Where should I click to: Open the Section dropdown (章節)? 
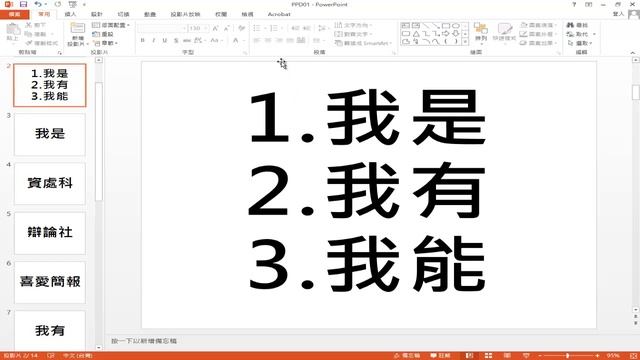105,43
